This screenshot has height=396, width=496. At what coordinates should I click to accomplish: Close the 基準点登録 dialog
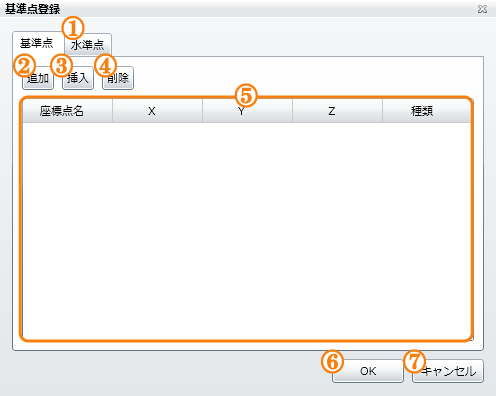(482, 9)
